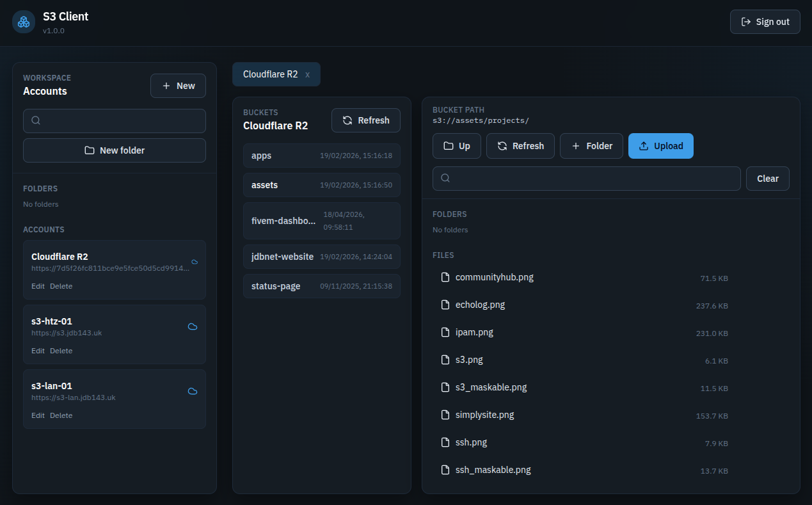Open the jdbnet-website bucket

point(322,257)
